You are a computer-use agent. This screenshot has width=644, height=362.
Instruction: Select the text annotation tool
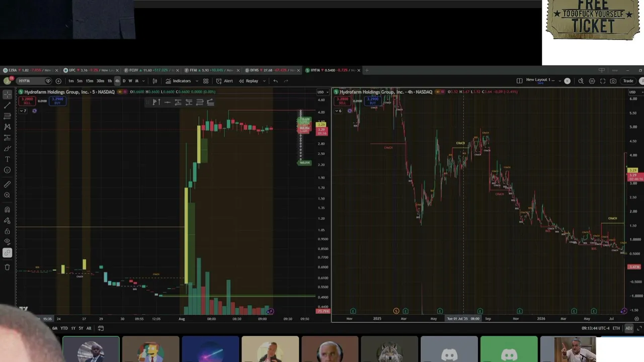(x=7, y=159)
